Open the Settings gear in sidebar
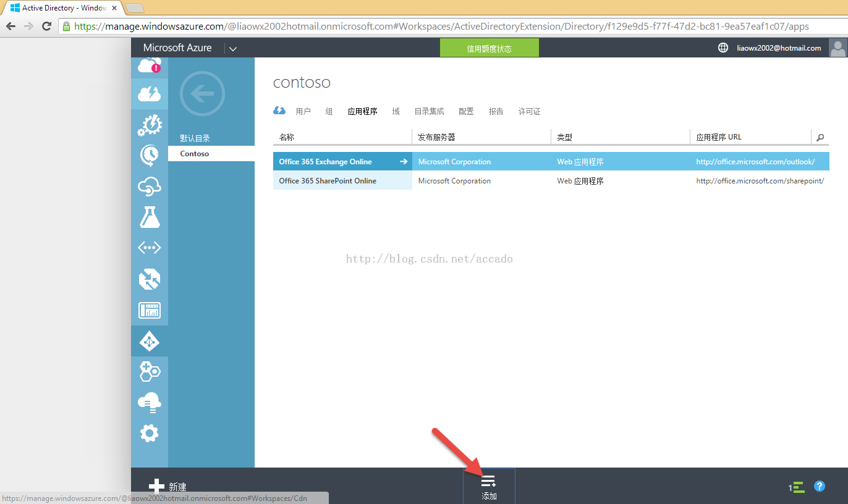This screenshot has height=504, width=848. point(149,433)
